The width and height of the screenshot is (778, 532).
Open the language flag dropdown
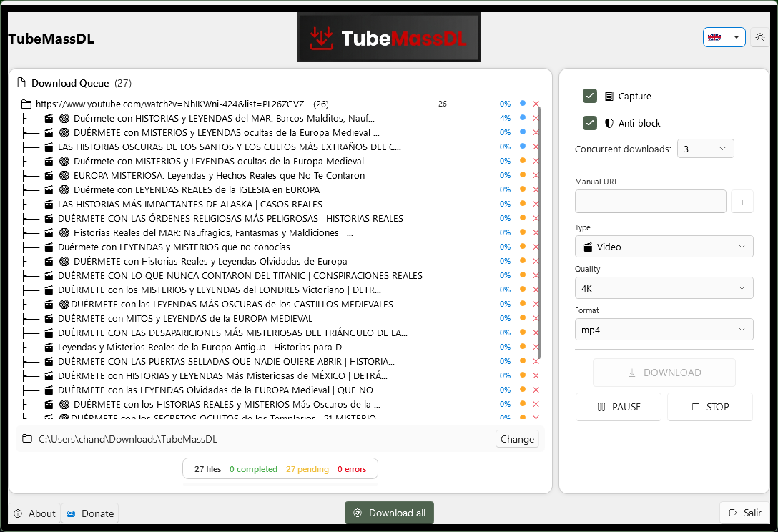pyautogui.click(x=724, y=37)
